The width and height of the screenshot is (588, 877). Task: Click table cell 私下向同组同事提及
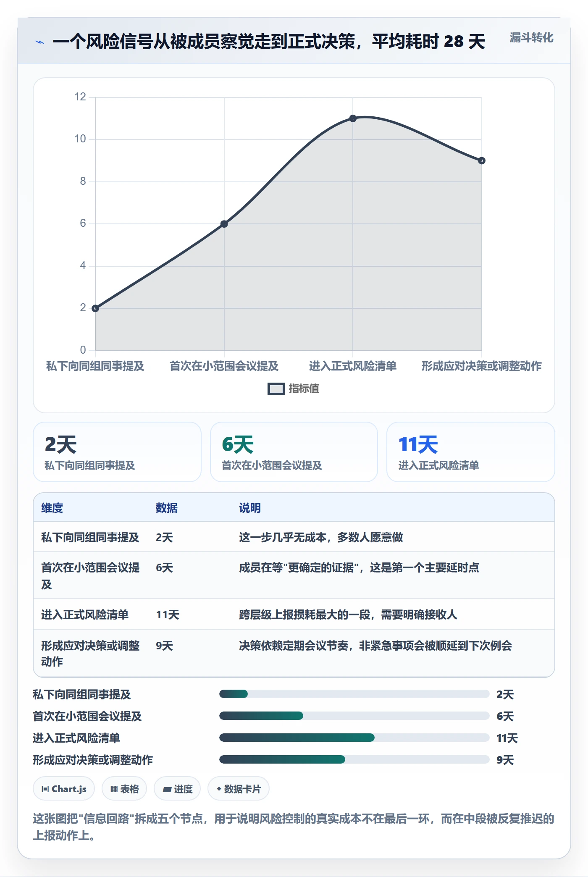pos(90,538)
